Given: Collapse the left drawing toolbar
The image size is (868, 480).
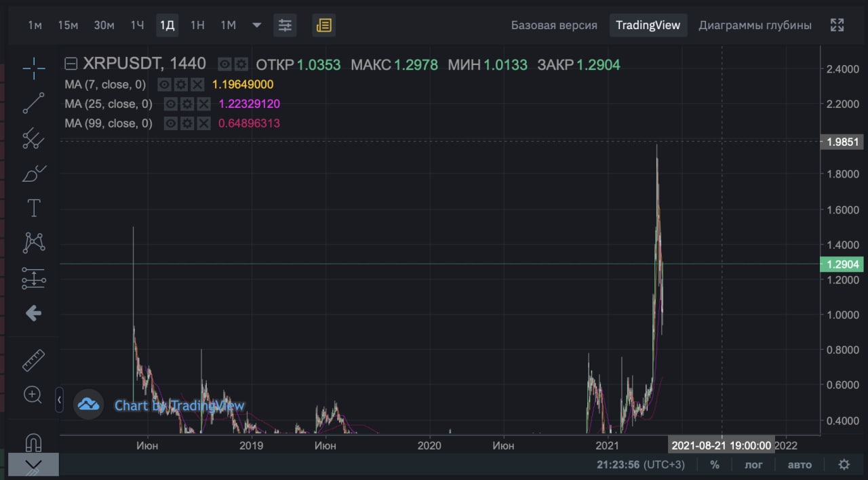Looking at the screenshot, I should [59, 400].
